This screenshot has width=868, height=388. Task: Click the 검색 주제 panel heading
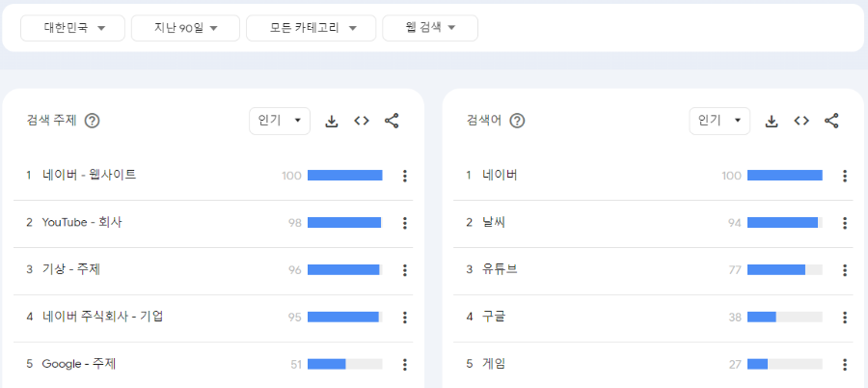point(51,121)
